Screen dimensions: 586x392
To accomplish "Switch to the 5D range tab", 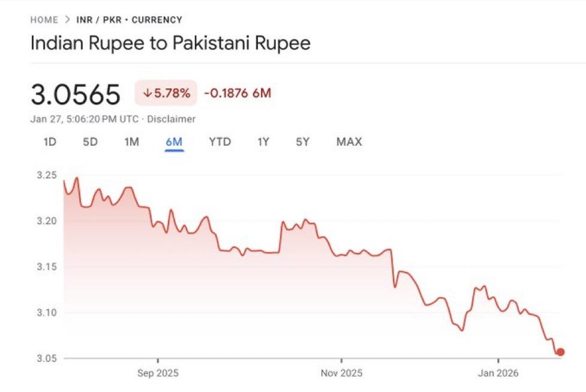I will point(90,142).
